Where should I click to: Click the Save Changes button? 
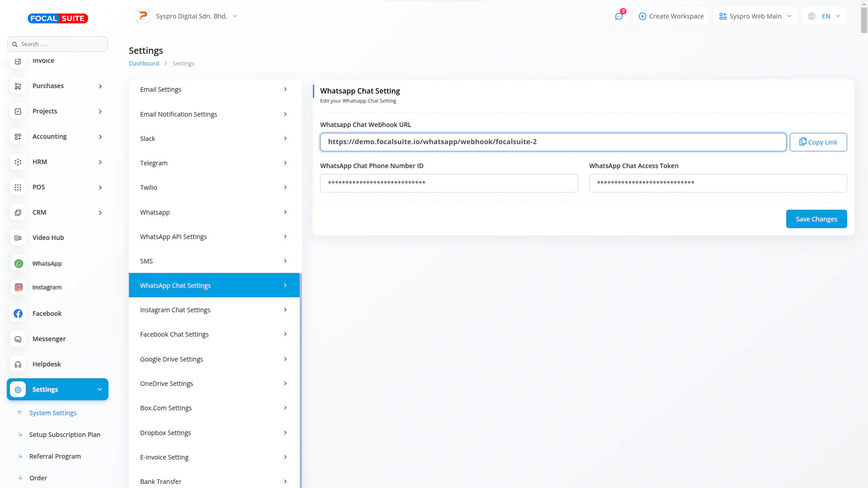[x=816, y=219]
